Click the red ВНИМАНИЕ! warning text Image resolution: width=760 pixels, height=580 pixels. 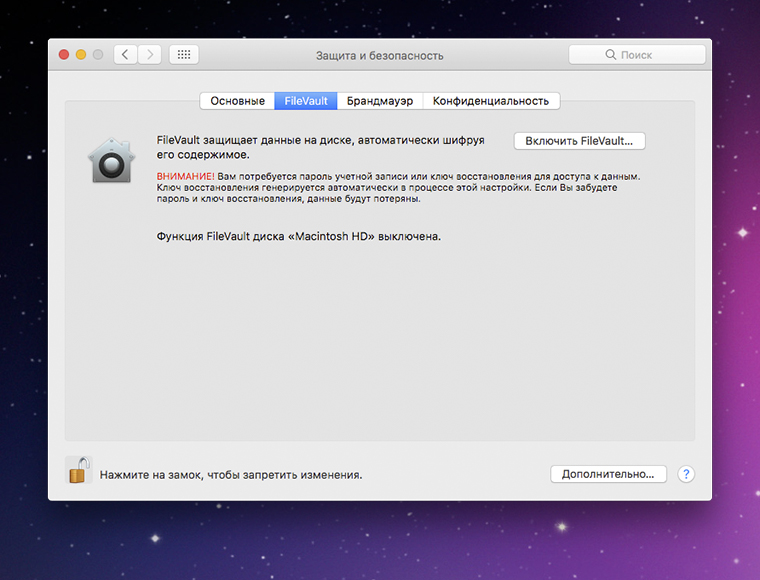pyautogui.click(x=185, y=176)
